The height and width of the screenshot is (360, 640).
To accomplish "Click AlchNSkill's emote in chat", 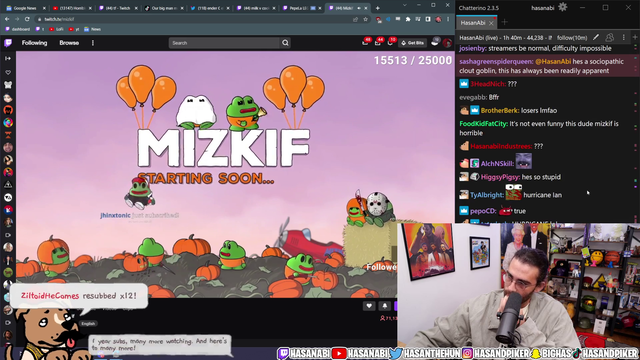I will [524, 161].
